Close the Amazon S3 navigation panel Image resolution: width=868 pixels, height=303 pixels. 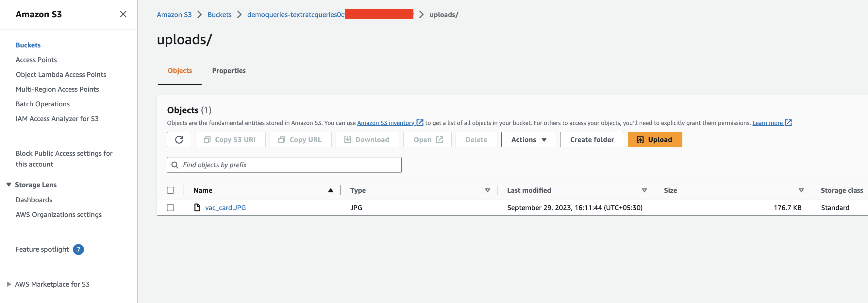click(x=123, y=14)
